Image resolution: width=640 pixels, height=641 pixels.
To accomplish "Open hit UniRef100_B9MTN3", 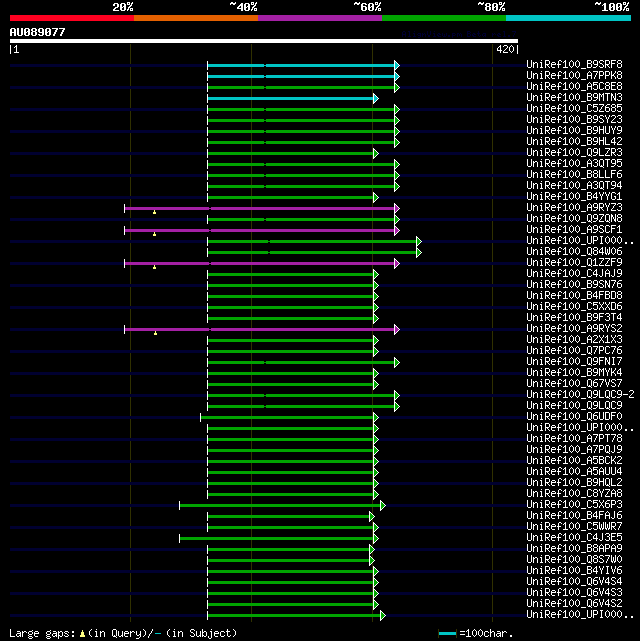I will click(x=574, y=98).
